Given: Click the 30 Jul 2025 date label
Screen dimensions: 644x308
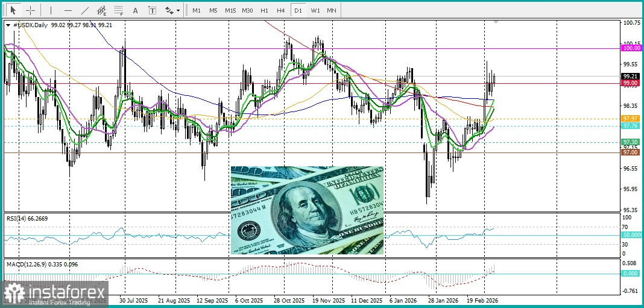Looking at the screenshot, I should click(134, 301).
